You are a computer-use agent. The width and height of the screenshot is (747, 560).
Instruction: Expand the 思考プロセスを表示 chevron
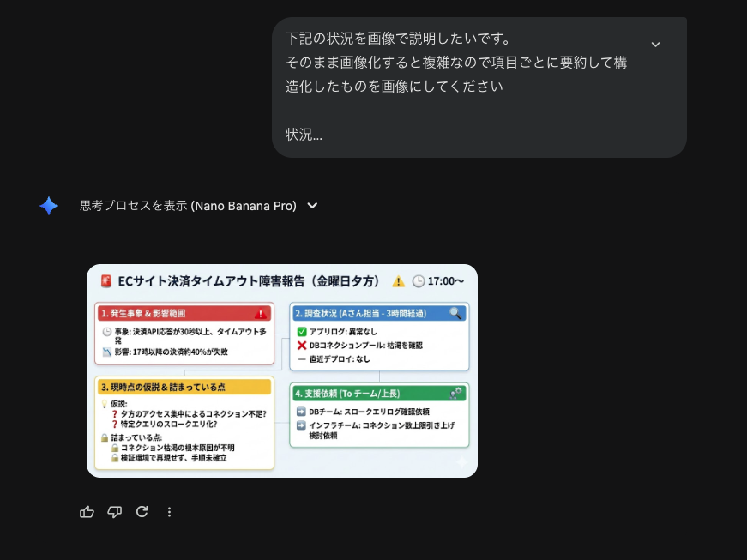312,206
